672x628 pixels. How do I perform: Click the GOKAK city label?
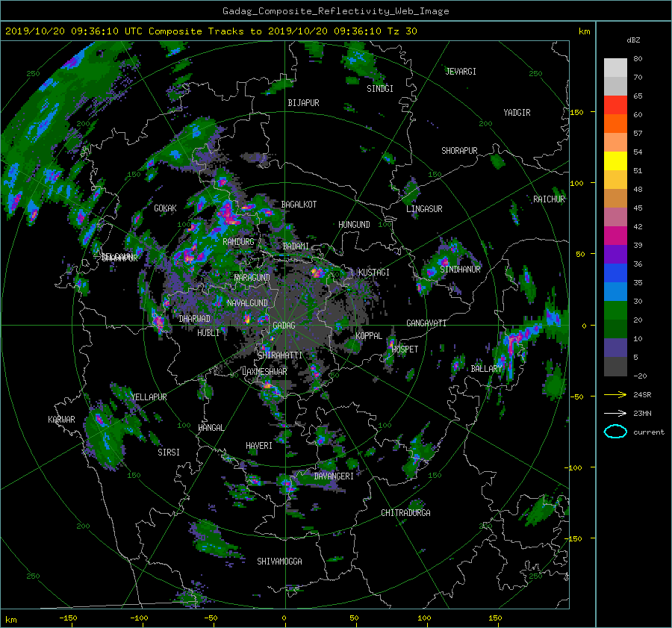pyautogui.click(x=166, y=208)
